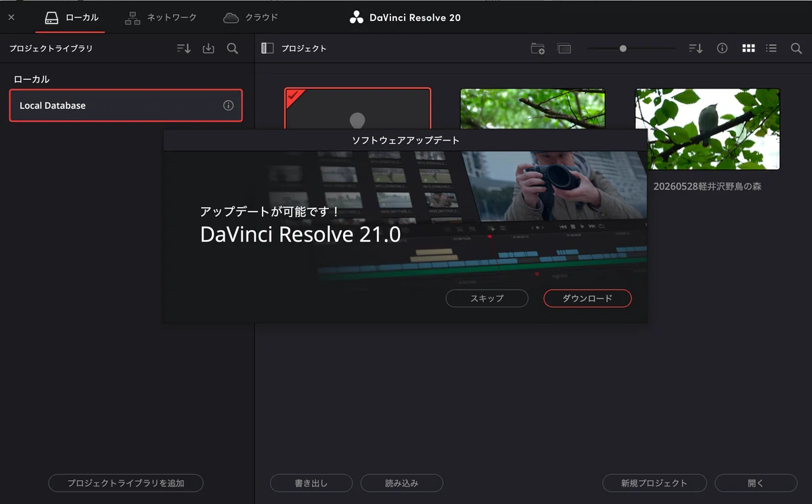Screen dimensions: 812x504
Task: Switch to thumbnail grid view
Action: (x=748, y=49)
